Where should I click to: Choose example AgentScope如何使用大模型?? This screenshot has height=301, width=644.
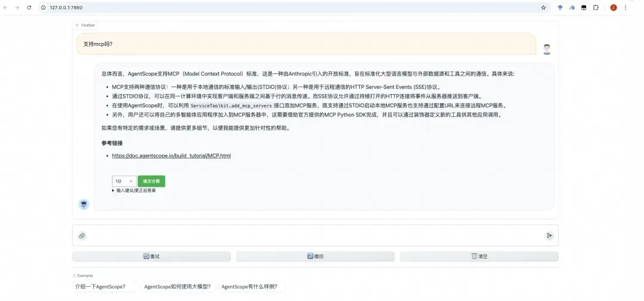click(x=178, y=287)
